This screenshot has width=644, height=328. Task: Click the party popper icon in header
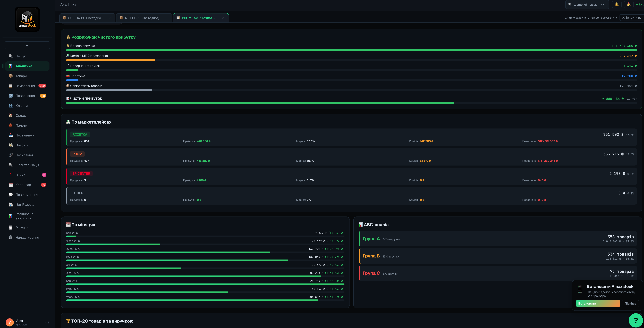pos(629,4)
